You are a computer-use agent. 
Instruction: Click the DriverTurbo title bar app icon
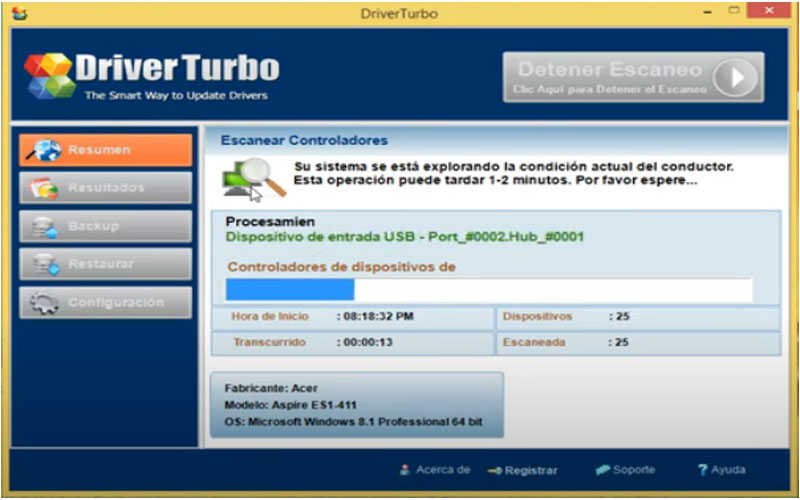click(20, 13)
